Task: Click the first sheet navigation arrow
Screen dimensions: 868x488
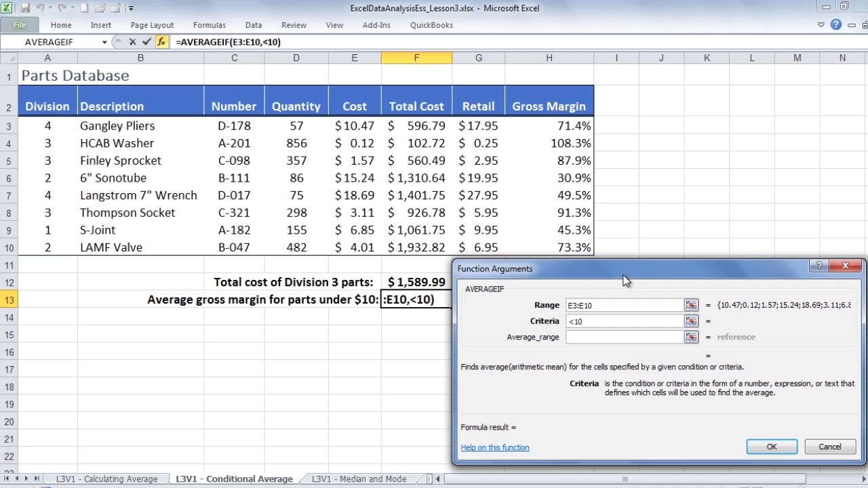Action: coord(7,479)
